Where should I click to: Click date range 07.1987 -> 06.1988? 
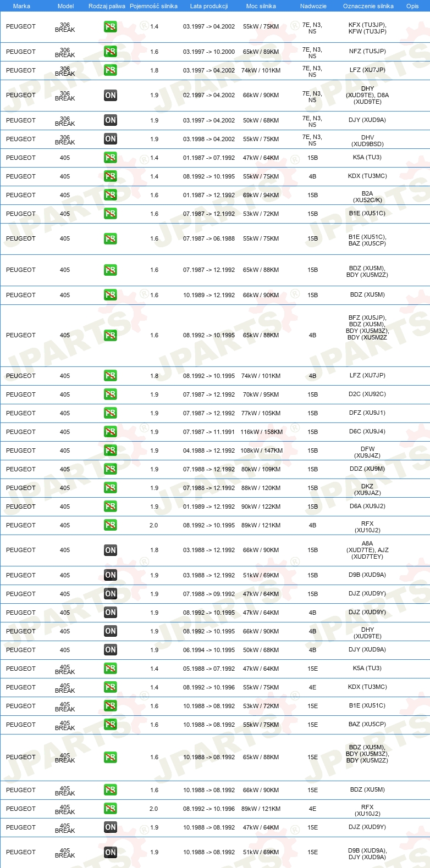209,238
